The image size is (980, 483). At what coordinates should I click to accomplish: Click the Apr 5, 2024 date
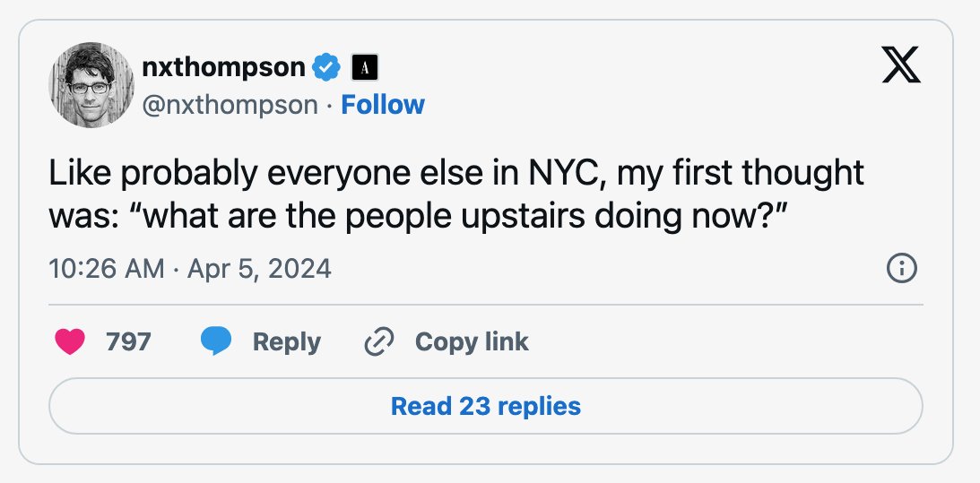259,270
